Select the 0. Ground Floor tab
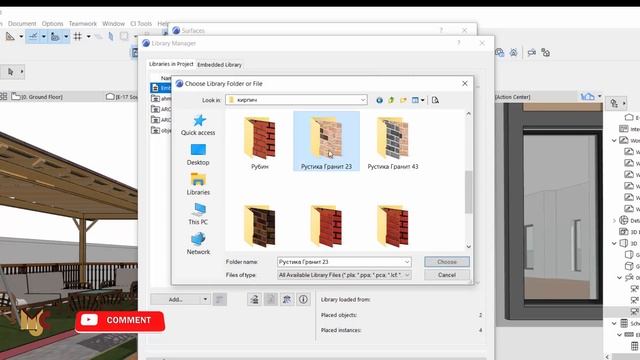The width and height of the screenshot is (640, 360). [37, 97]
